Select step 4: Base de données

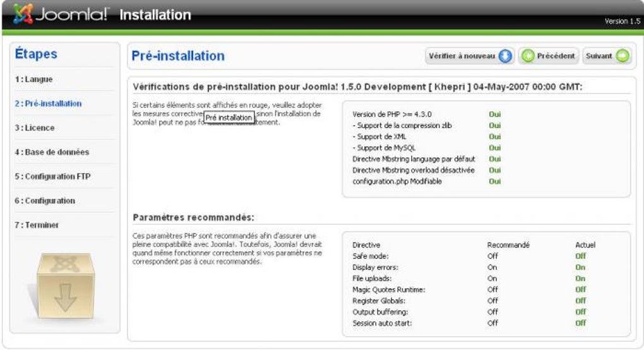52,152
